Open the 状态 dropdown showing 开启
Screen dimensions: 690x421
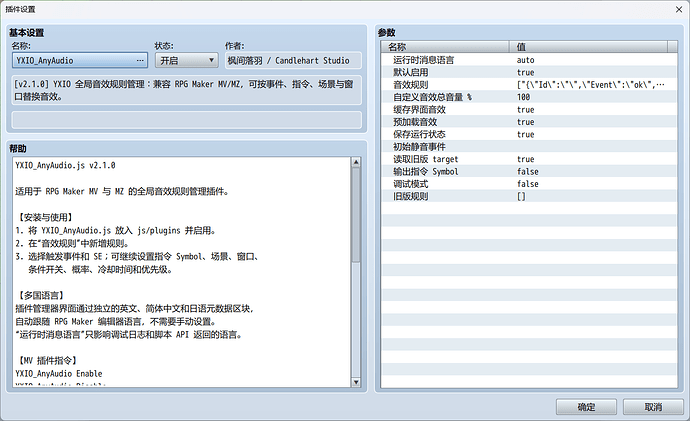coord(187,60)
